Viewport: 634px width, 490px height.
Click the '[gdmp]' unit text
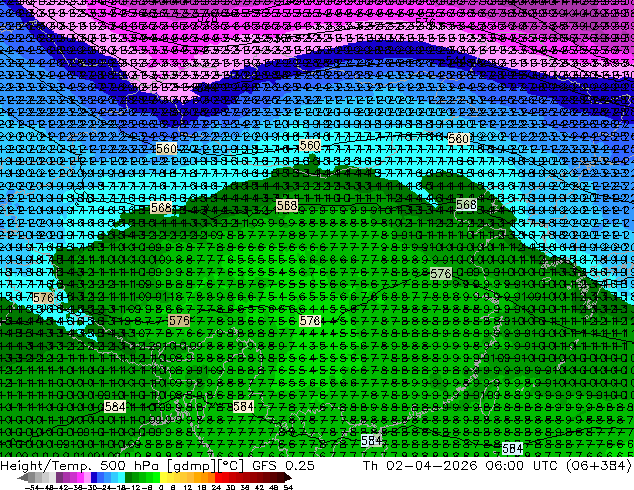pos(191,466)
